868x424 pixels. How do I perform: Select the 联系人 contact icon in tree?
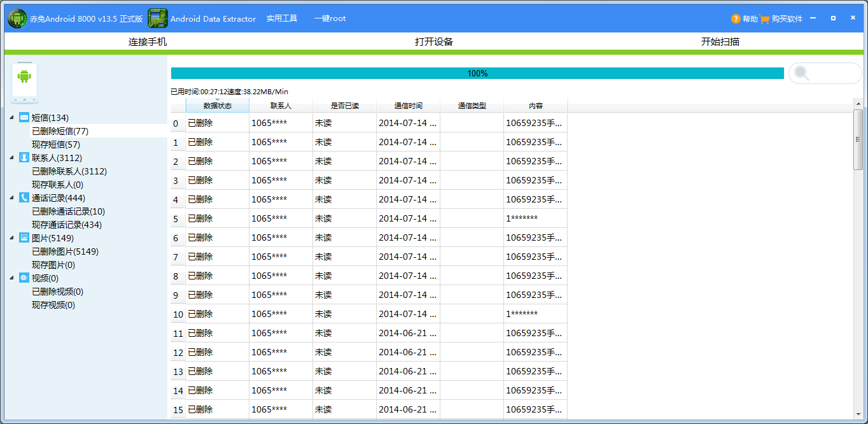coord(24,158)
